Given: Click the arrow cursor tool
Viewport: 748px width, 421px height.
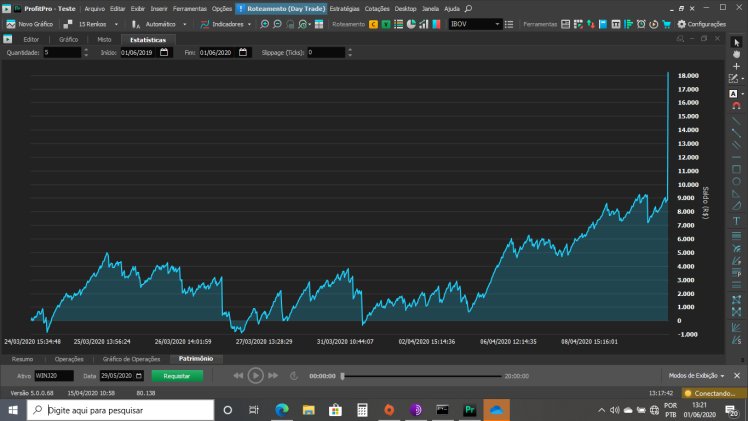Looking at the screenshot, I should pyautogui.click(x=737, y=41).
